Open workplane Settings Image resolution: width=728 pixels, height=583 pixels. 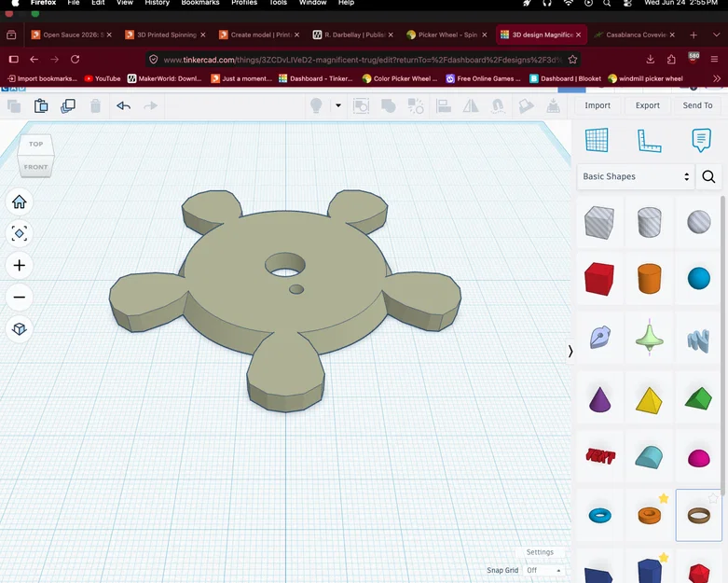[x=540, y=552]
